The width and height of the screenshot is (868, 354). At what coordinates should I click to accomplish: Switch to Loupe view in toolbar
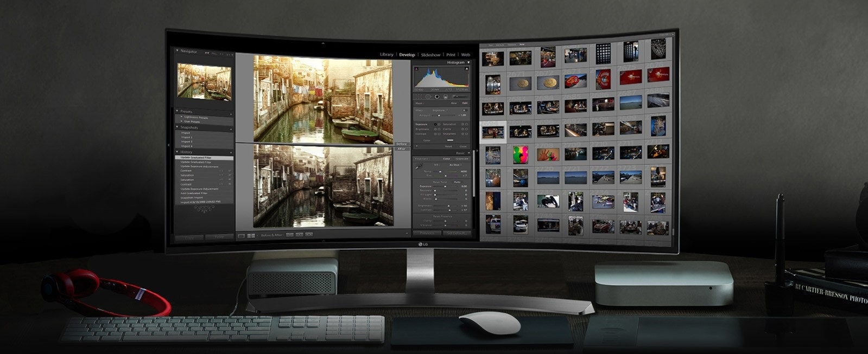tap(241, 236)
